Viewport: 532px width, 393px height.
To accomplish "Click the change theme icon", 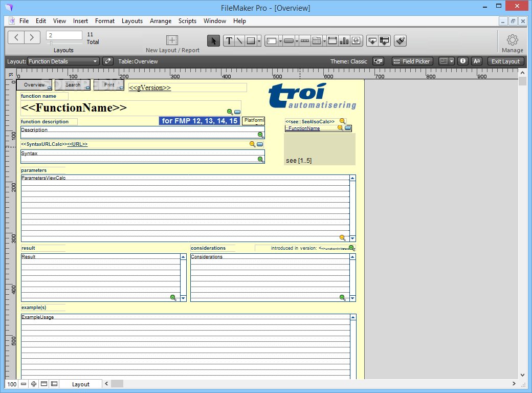I will coord(378,61).
